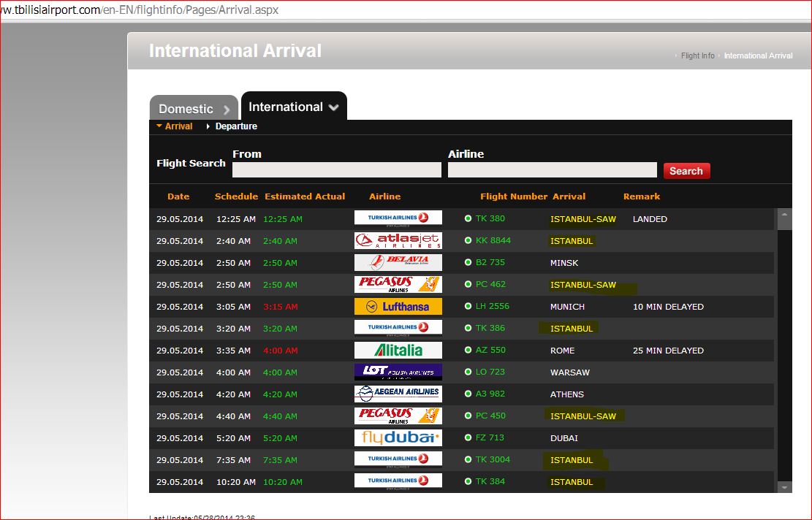
Task: Select the International tab
Action: coord(293,107)
